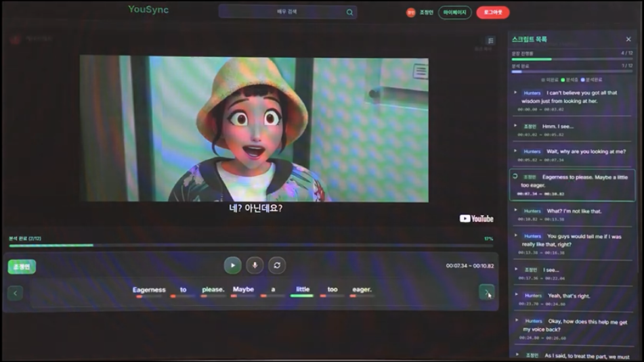Expand "You guys would tell me" row
This screenshot has height=362, width=644.
(x=516, y=235)
